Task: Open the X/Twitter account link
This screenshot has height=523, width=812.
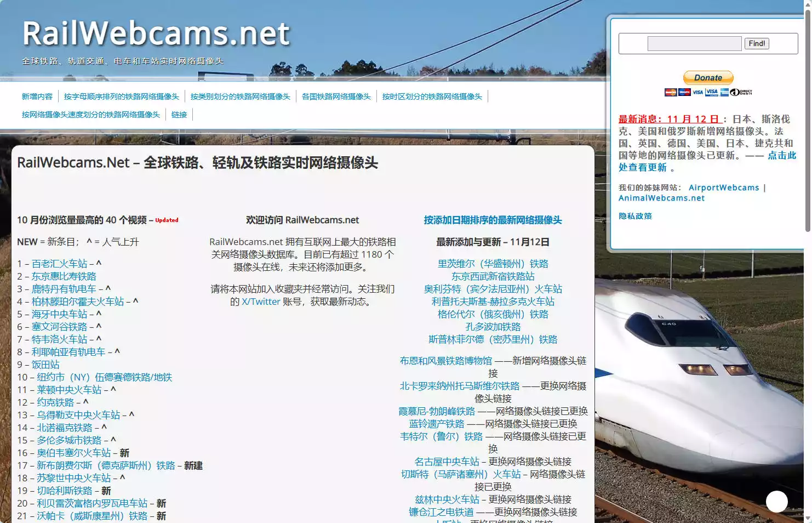Action: click(261, 302)
